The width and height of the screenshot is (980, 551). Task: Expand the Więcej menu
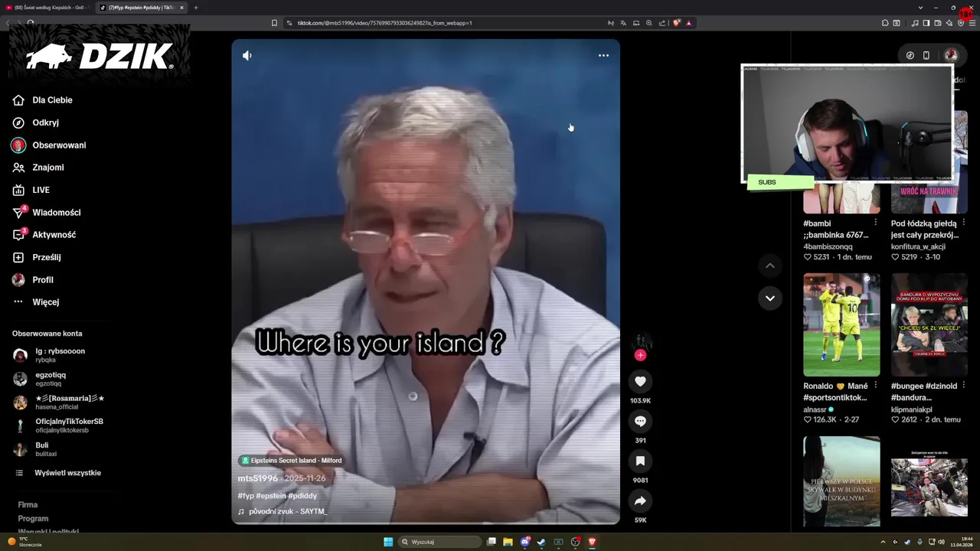45,302
